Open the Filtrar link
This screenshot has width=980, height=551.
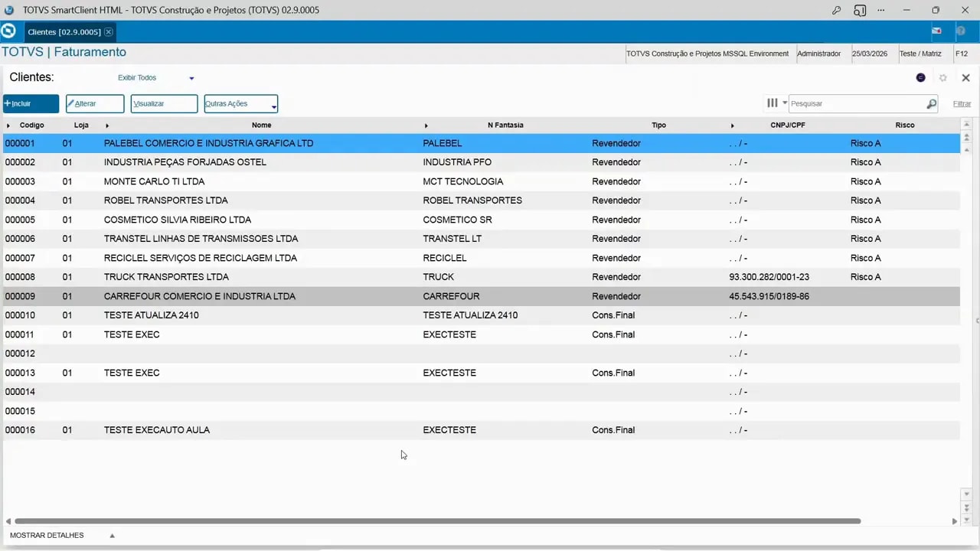click(x=962, y=103)
